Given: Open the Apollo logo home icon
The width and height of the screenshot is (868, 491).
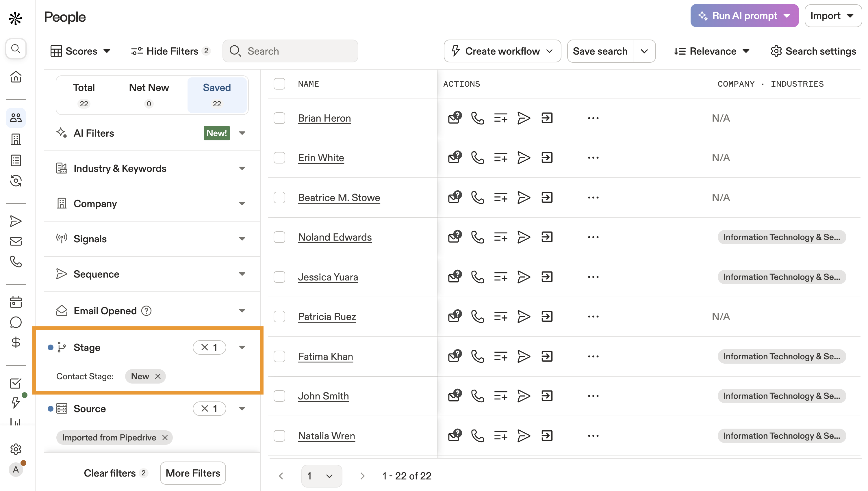Looking at the screenshot, I should pyautogui.click(x=16, y=18).
